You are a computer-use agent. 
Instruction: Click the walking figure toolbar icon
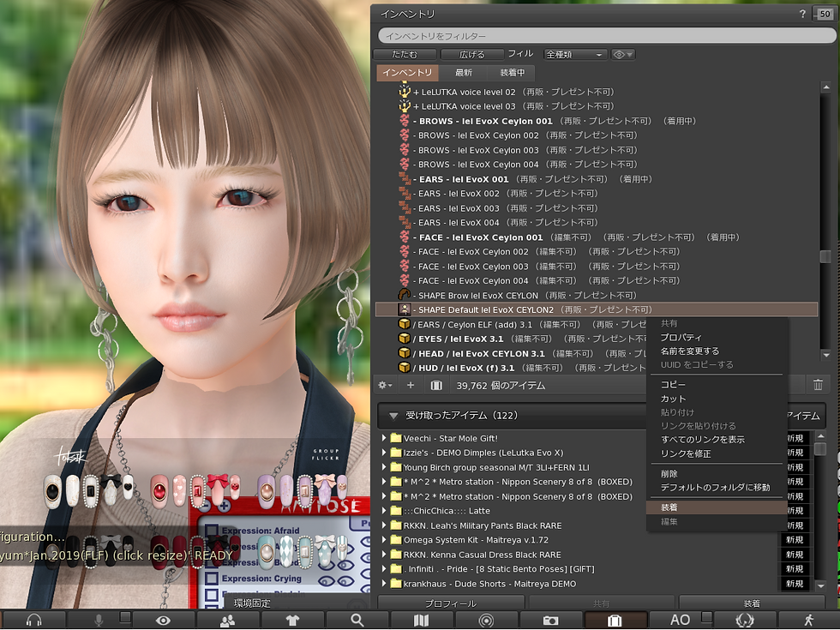pos(809,621)
